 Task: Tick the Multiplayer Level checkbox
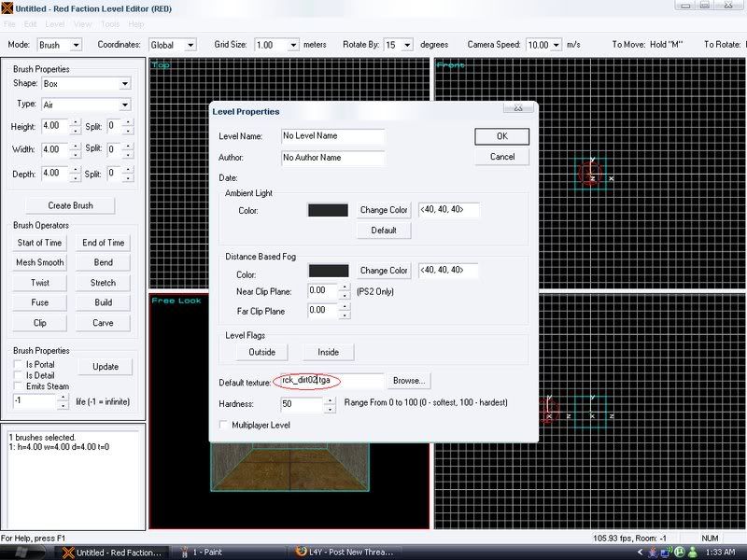[x=223, y=425]
